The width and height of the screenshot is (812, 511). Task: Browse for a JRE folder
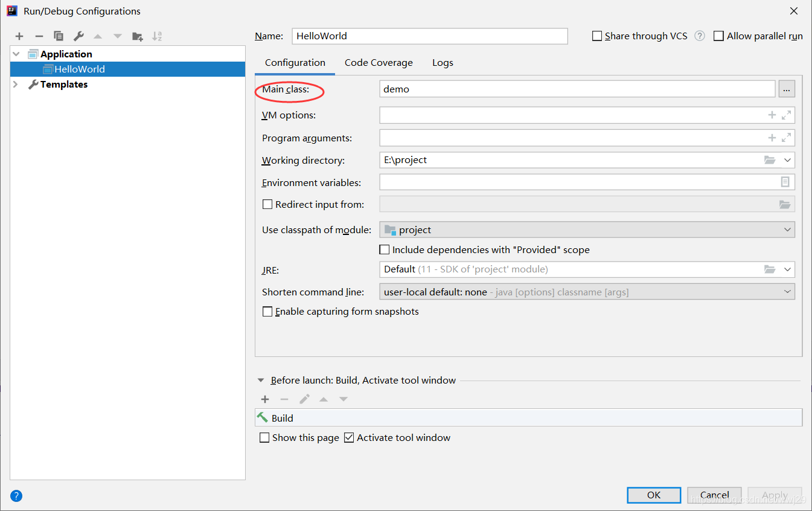(x=770, y=269)
